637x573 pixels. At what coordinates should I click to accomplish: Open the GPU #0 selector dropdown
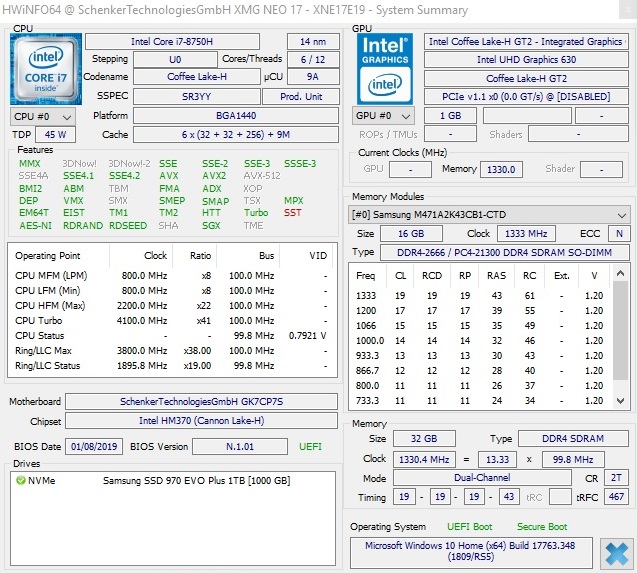point(383,116)
